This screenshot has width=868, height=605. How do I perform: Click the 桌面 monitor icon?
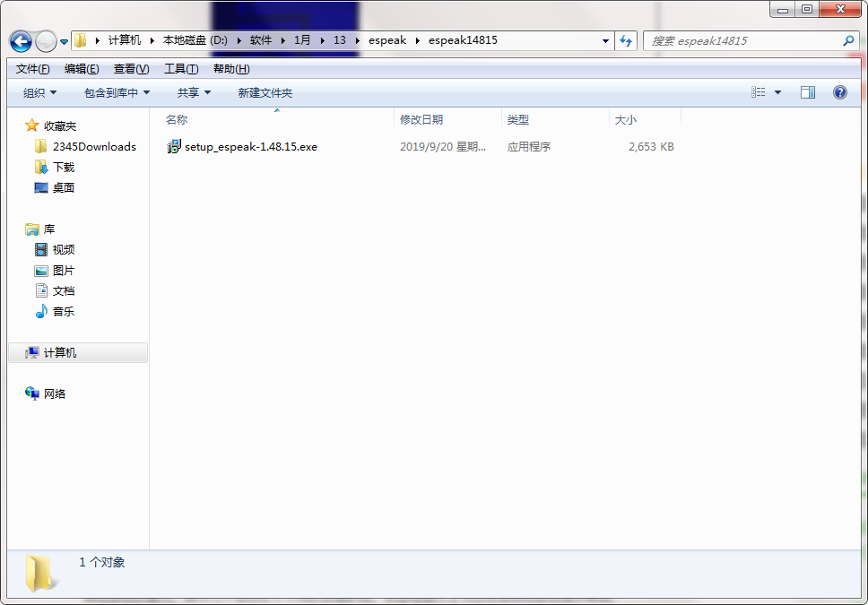point(41,187)
